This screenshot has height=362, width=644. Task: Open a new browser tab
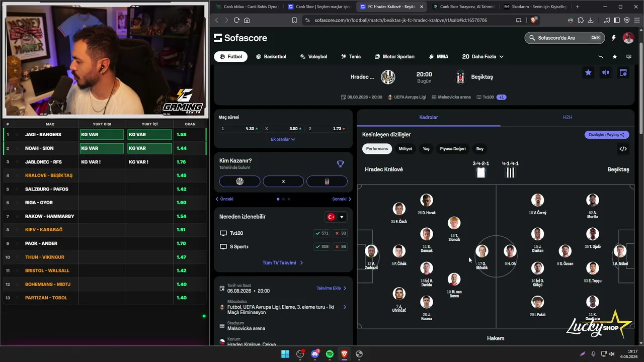(x=577, y=7)
